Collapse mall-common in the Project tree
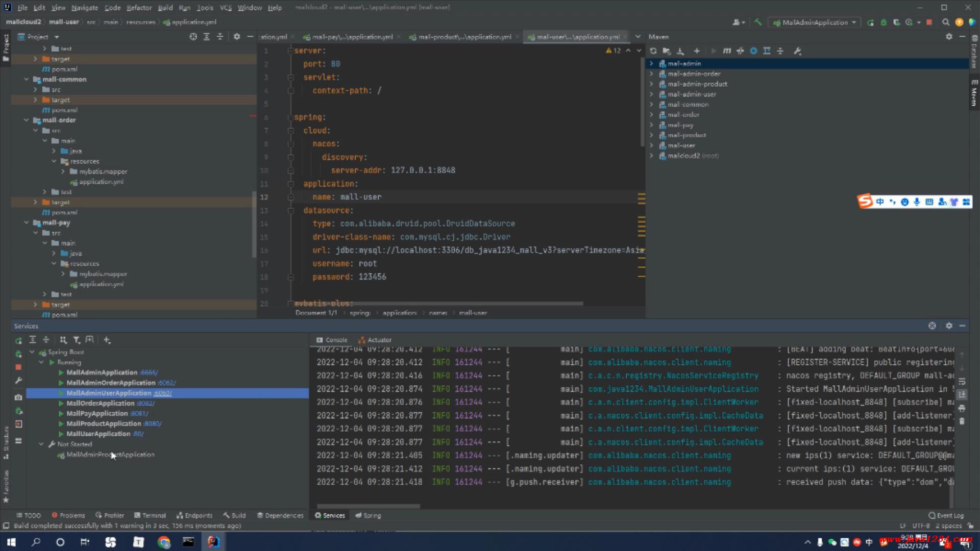This screenshot has height=551, width=980. click(27, 80)
